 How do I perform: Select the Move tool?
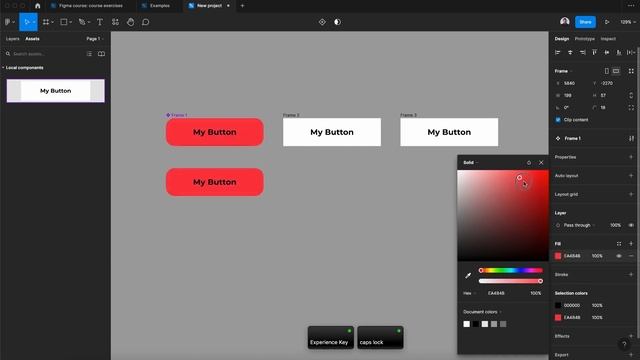(27, 22)
